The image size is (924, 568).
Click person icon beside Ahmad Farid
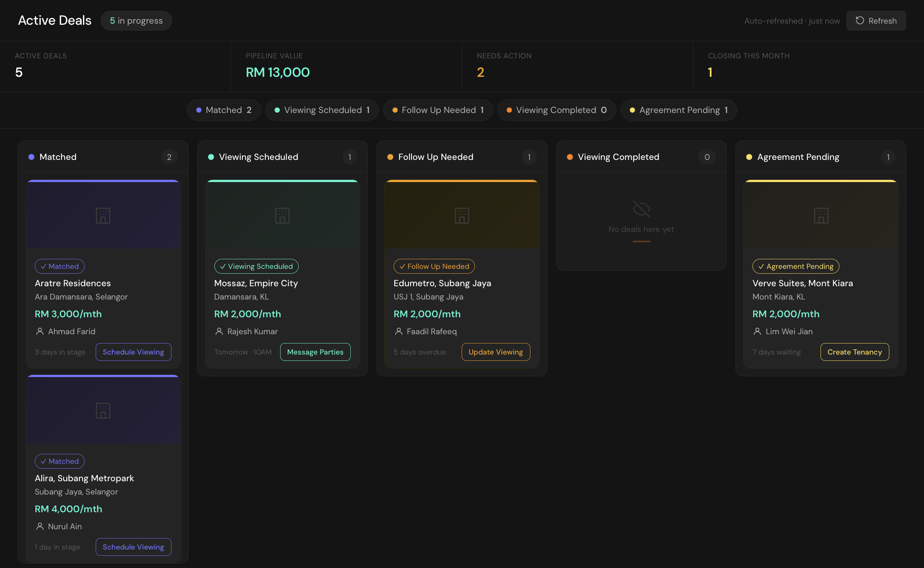(40, 331)
